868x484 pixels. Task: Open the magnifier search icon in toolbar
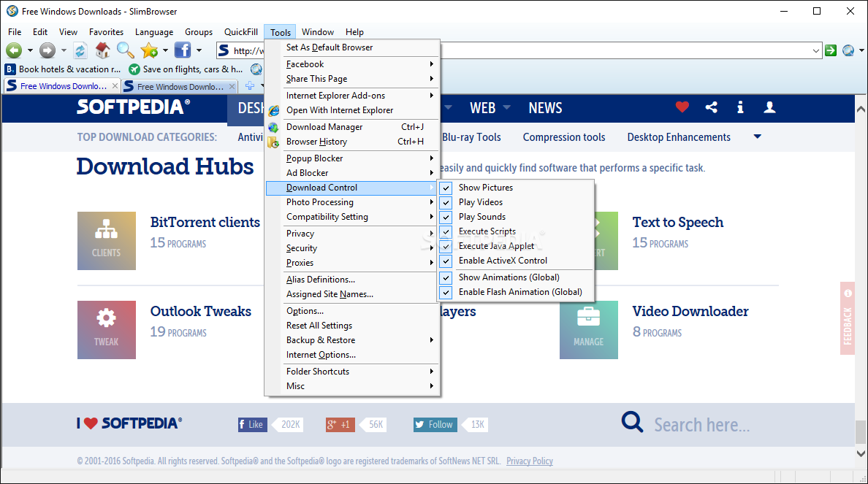[x=125, y=50]
